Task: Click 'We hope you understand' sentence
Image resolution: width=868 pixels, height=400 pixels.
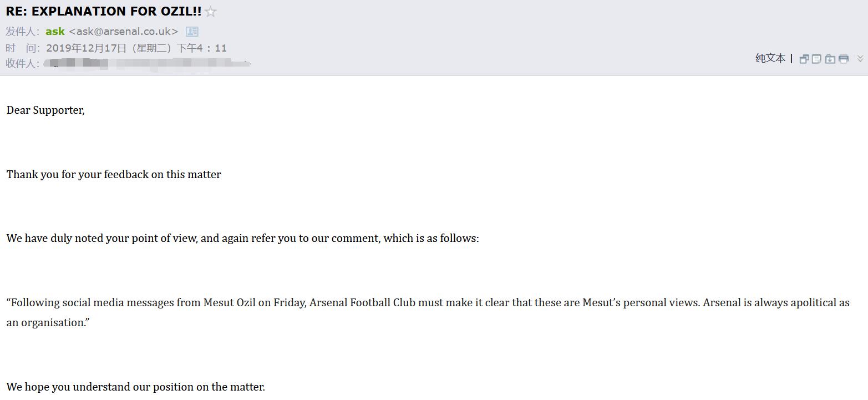Action: 136,387
